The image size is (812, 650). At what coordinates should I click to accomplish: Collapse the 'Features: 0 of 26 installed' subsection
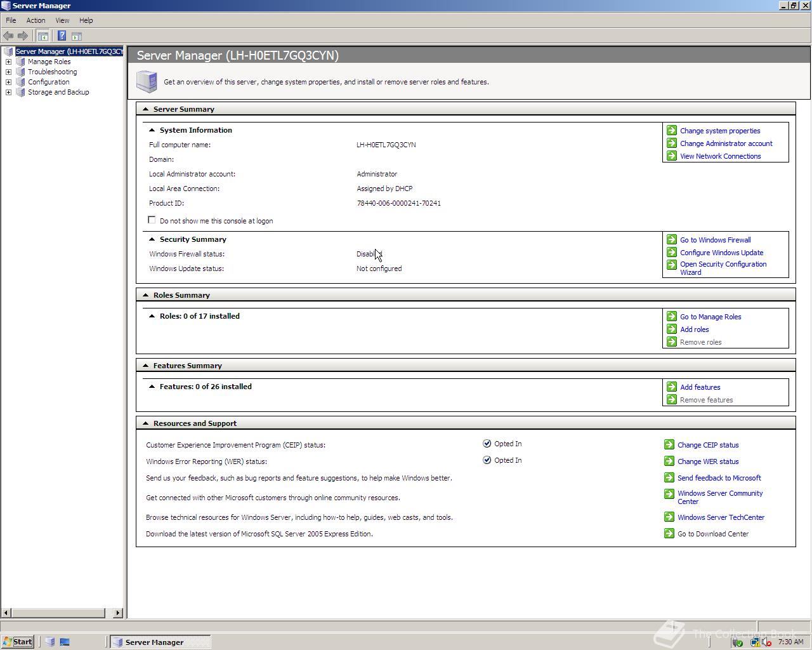tap(152, 387)
